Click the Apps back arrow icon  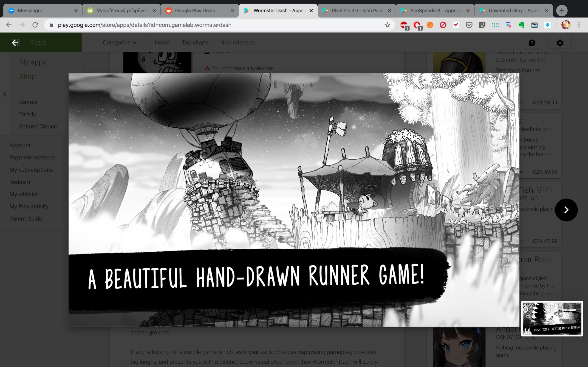coord(15,43)
